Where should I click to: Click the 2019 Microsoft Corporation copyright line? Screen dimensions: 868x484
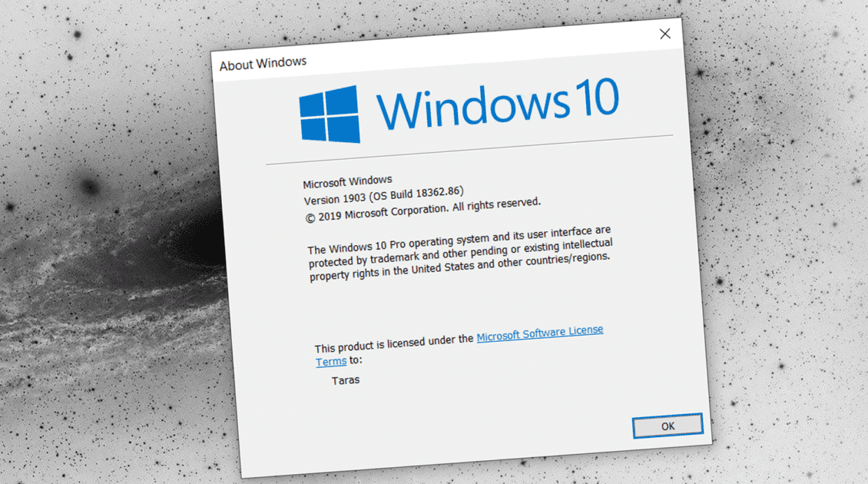pyautogui.click(x=423, y=210)
